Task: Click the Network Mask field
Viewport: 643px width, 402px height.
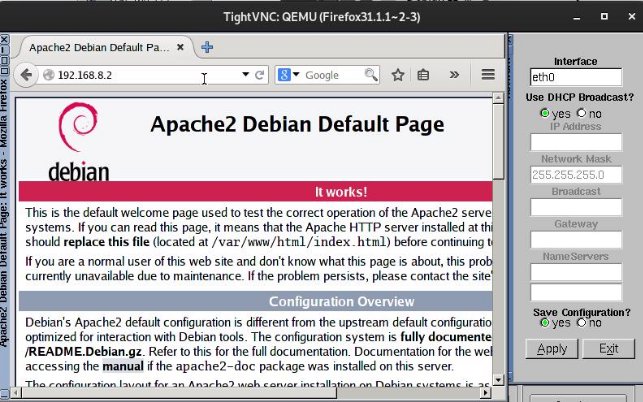Action: point(575,175)
